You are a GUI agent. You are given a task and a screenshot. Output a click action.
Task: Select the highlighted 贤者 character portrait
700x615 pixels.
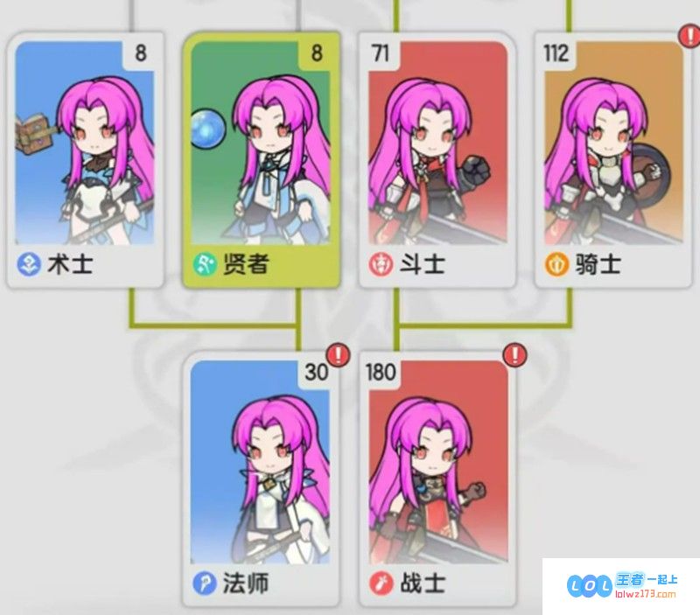pos(261,143)
